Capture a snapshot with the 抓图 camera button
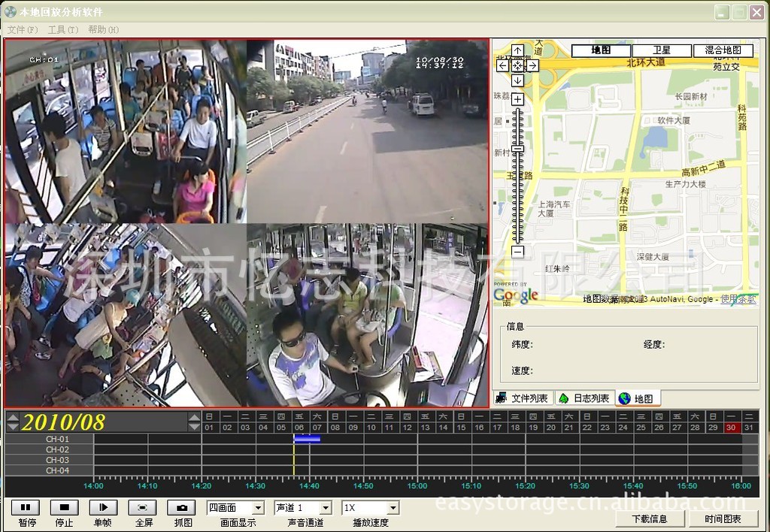 coord(182,507)
